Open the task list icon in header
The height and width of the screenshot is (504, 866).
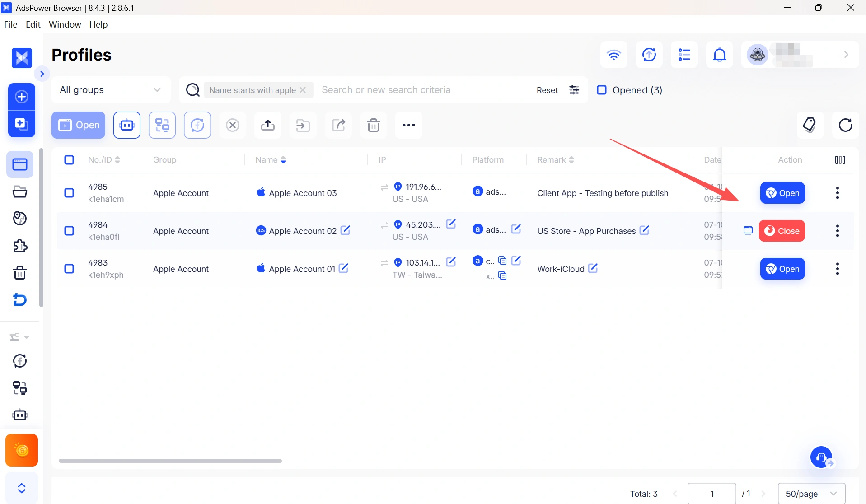click(684, 55)
